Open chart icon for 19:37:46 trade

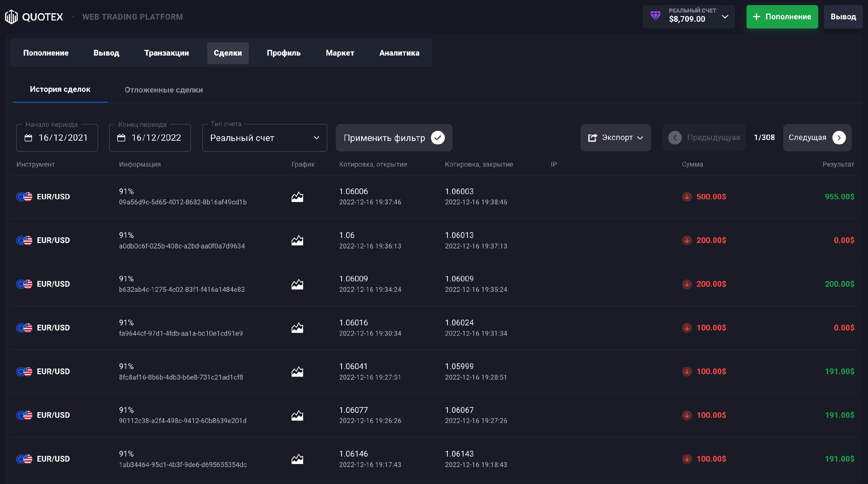297,197
